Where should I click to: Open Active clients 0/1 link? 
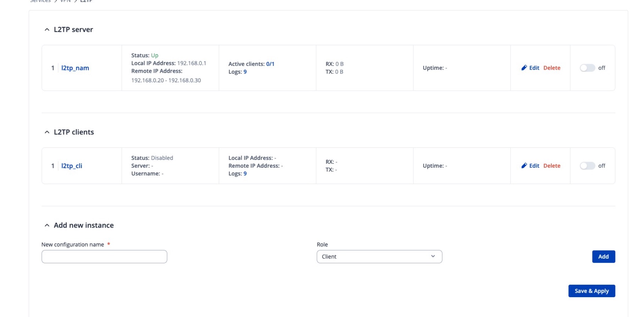coord(270,64)
